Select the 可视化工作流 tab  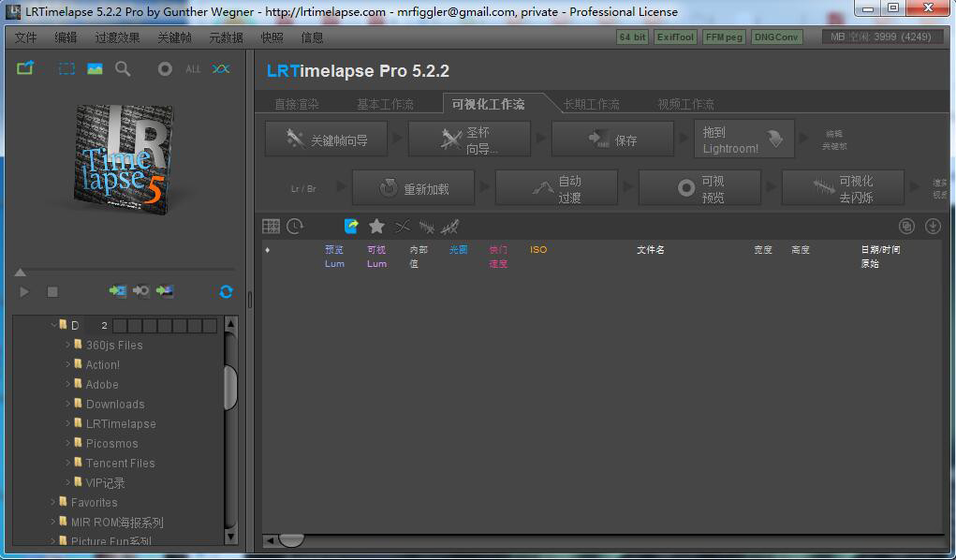(489, 104)
